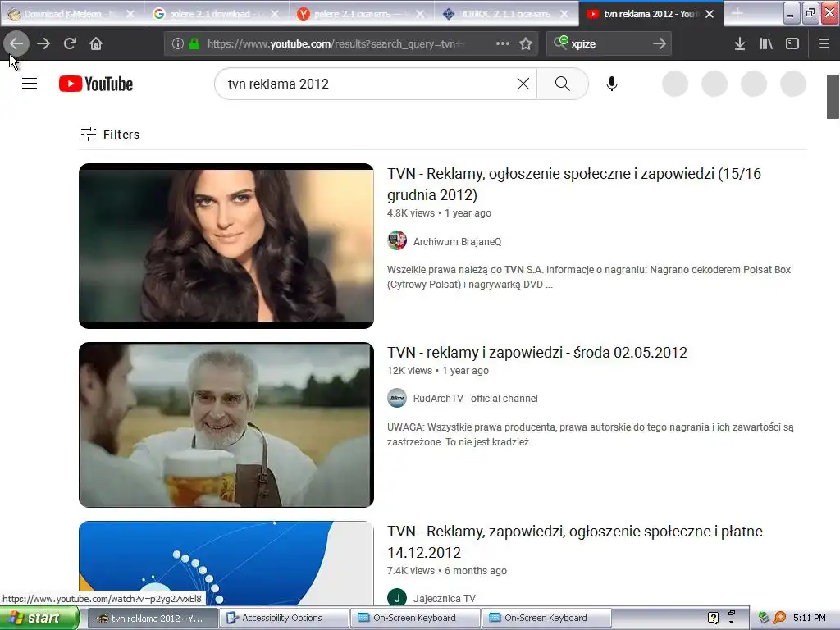Go back with the browser back arrow
The image size is (840, 630).
click(16, 43)
